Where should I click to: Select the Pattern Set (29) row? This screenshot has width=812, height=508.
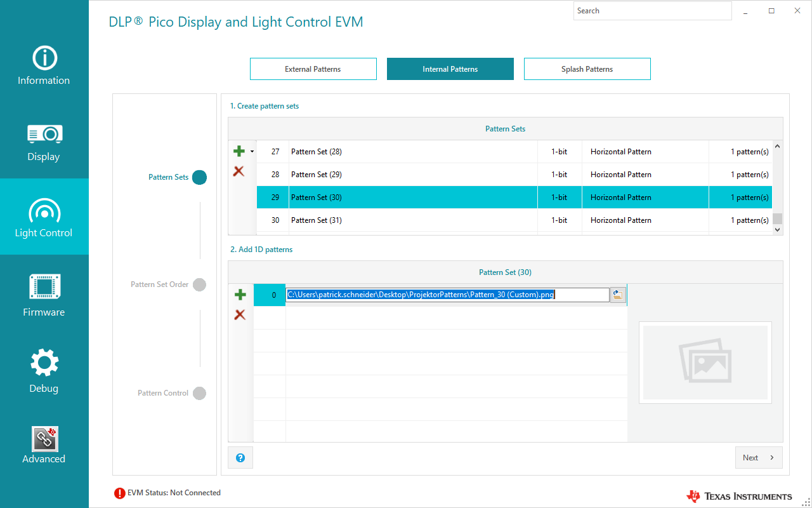[514, 175]
